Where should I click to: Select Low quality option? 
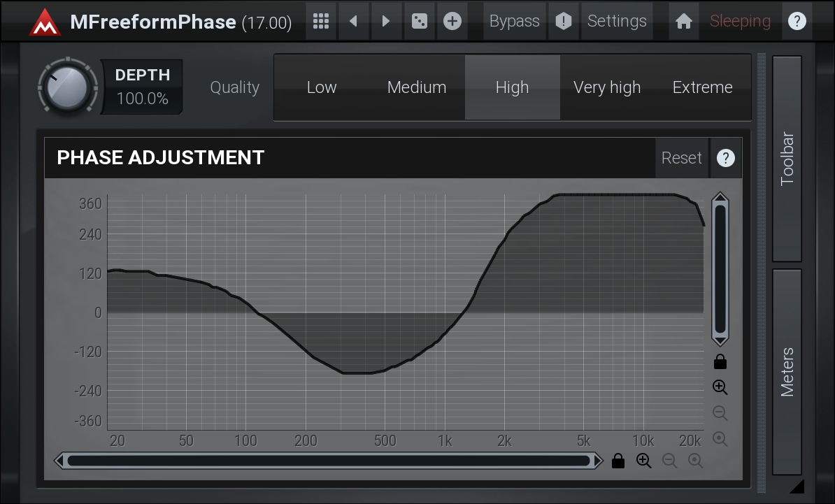[x=322, y=87]
